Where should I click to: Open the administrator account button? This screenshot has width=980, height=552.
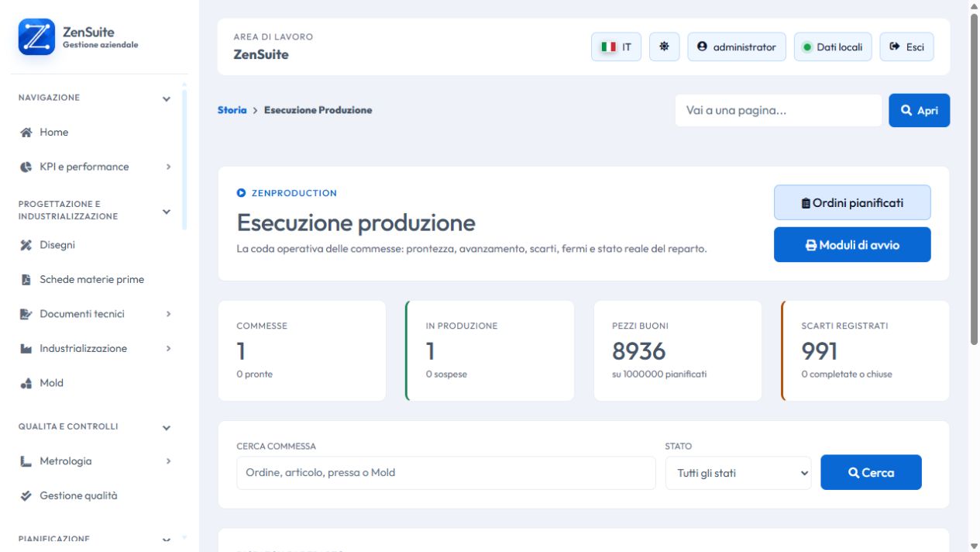tap(737, 47)
